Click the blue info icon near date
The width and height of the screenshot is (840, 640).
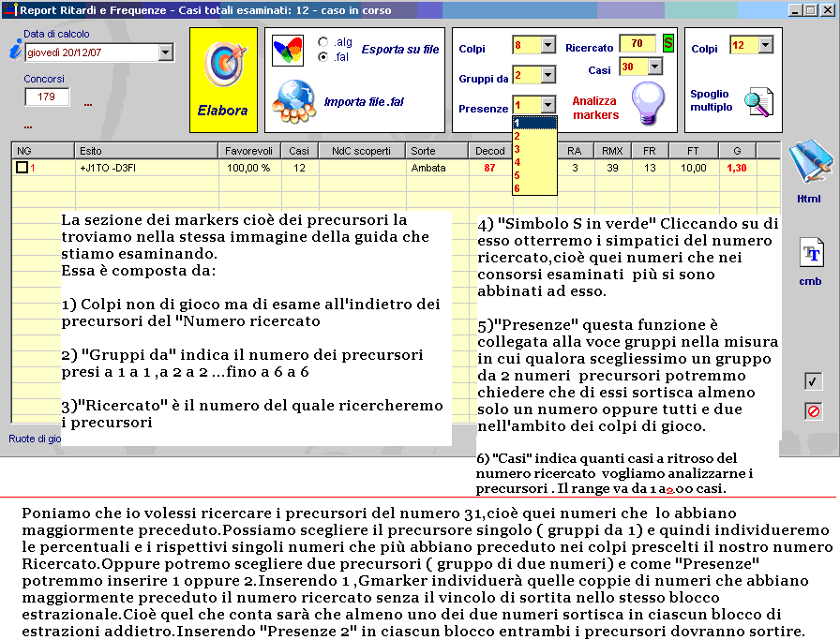16,50
